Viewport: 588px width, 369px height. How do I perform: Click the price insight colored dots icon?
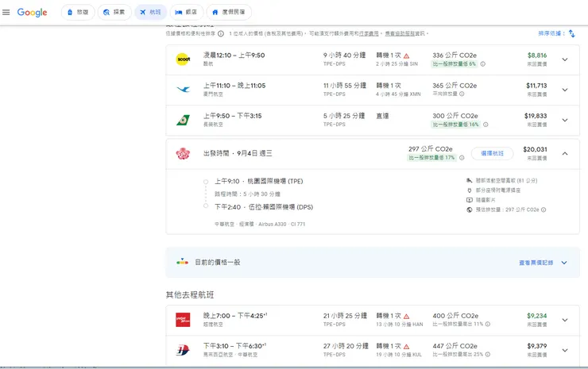[182, 262]
